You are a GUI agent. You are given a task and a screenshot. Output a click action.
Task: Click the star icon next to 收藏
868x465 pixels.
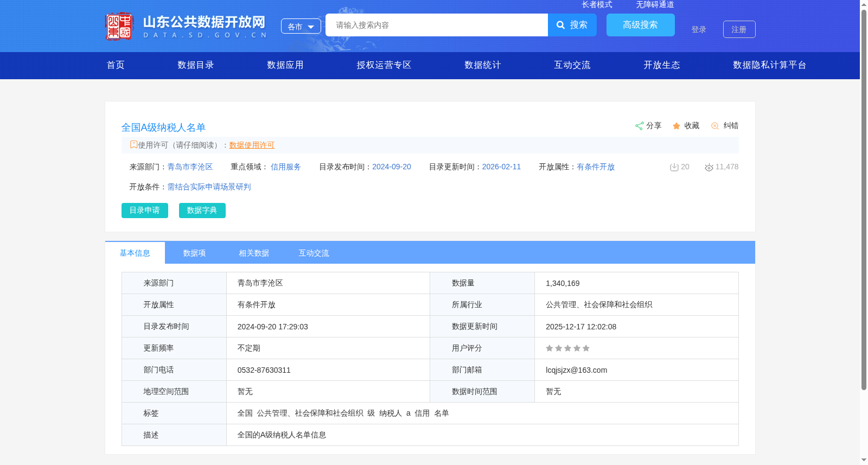[x=676, y=126]
